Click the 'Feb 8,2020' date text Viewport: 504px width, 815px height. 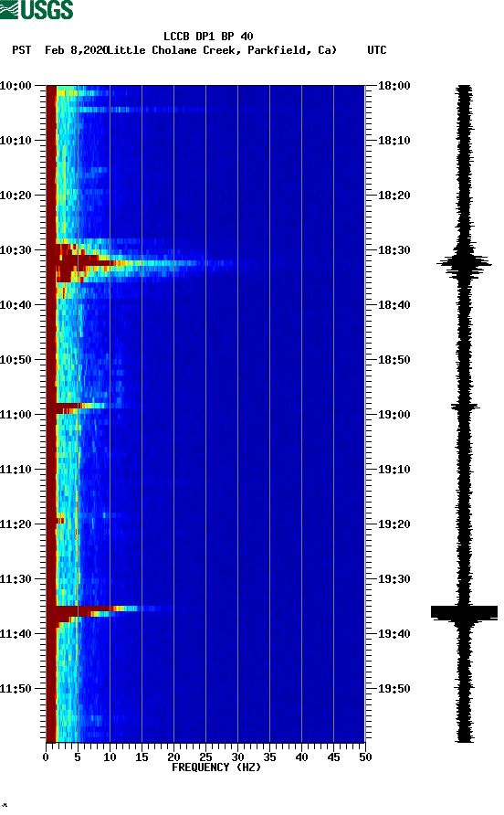(x=76, y=50)
